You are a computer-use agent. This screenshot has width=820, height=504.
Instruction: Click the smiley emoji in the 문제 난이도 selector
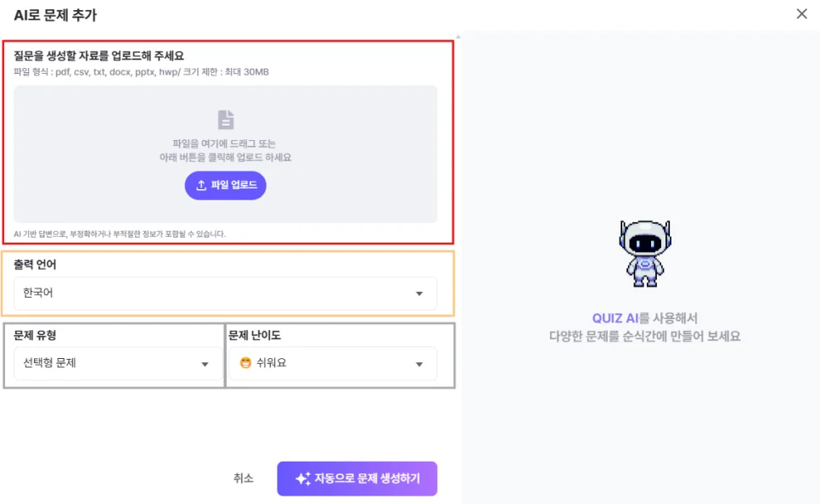point(244,362)
